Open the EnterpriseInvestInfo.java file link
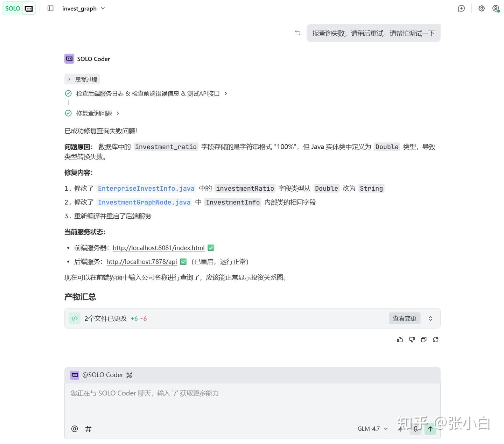504x444 pixels. tap(146, 188)
